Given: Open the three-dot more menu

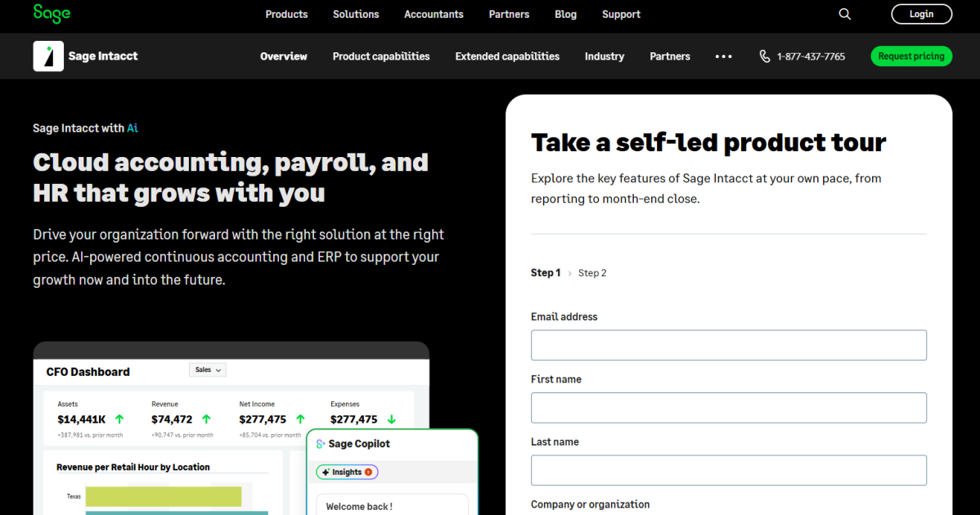Looking at the screenshot, I should (723, 56).
